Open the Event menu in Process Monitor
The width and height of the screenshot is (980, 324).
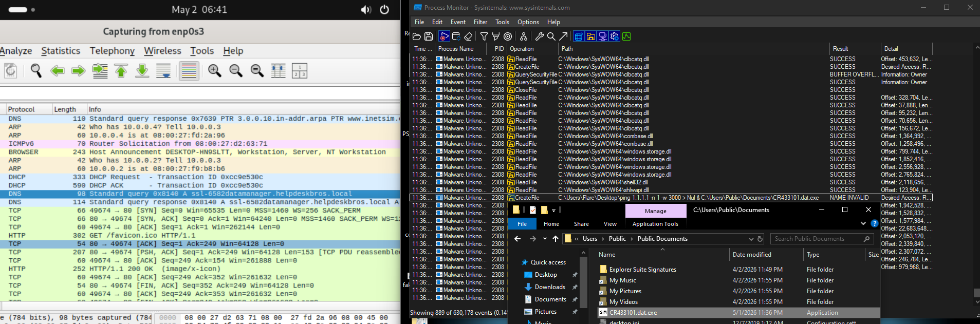(x=458, y=22)
